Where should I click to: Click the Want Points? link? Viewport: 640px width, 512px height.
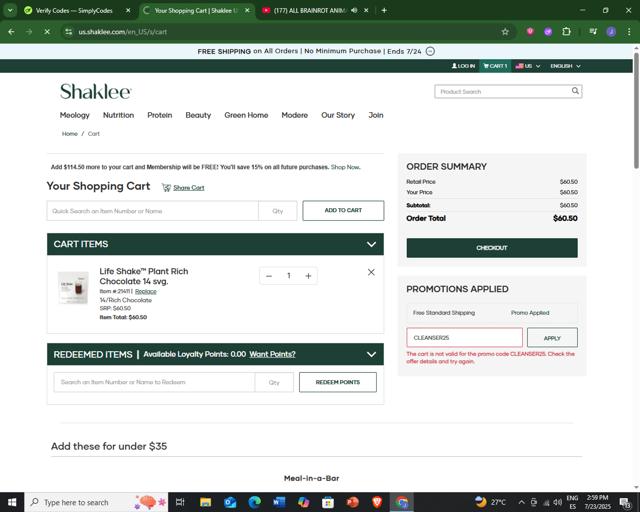(x=272, y=354)
